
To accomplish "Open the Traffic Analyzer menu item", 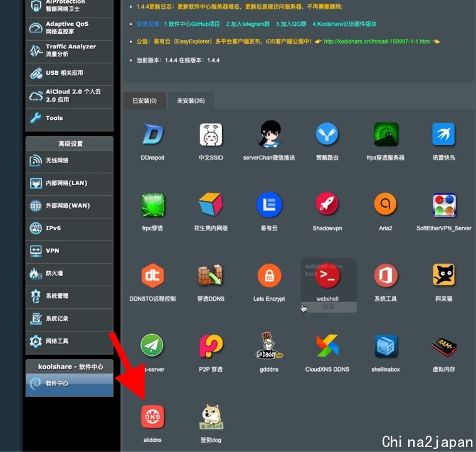I will [70, 50].
